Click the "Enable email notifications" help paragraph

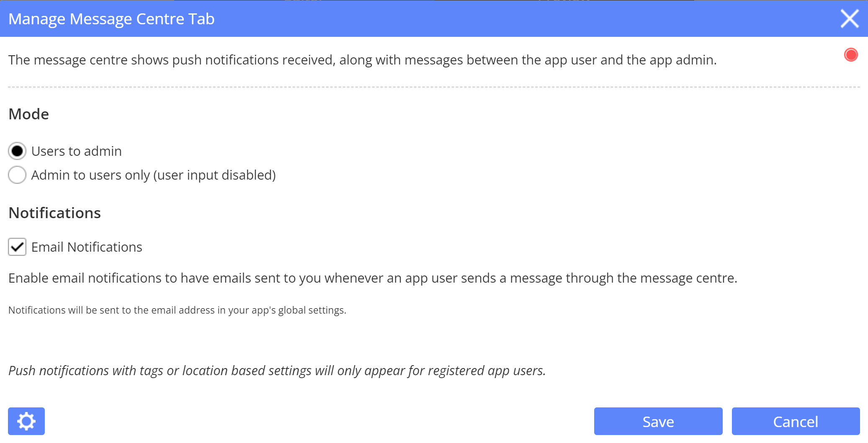[373, 278]
